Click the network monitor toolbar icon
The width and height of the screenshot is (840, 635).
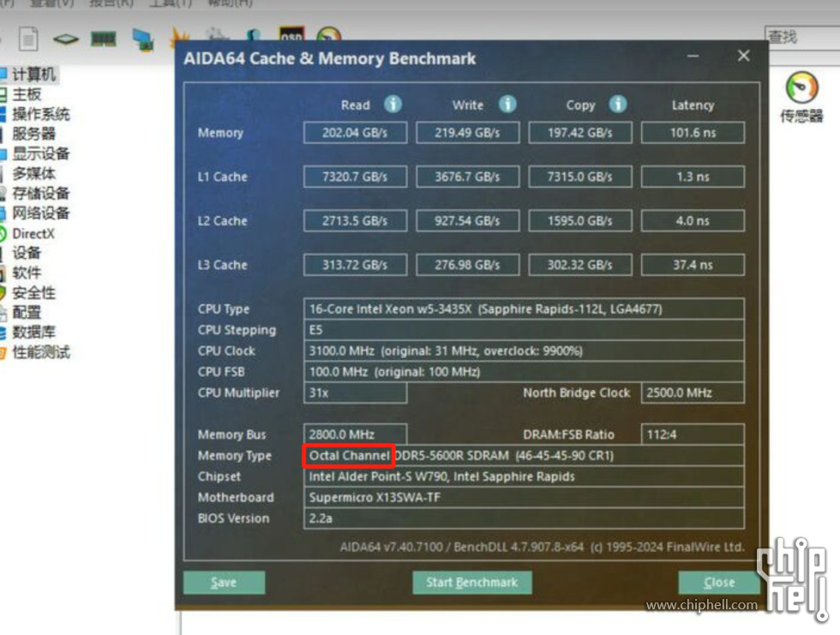(x=142, y=39)
